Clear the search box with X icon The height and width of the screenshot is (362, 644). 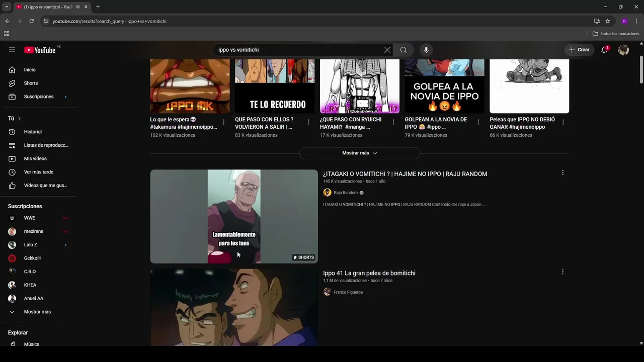click(x=387, y=50)
